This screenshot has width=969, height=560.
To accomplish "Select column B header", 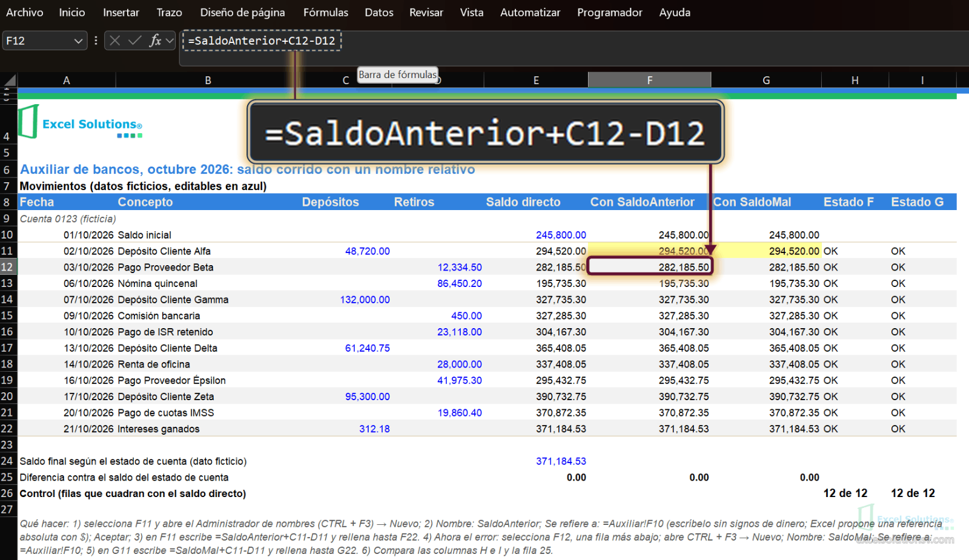I will (x=208, y=80).
